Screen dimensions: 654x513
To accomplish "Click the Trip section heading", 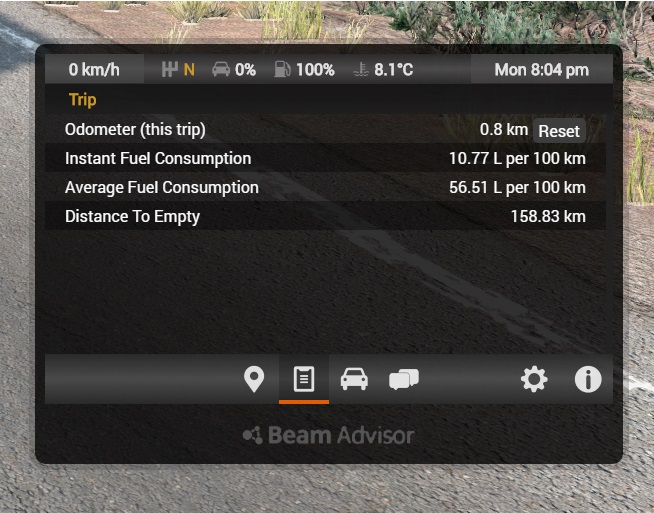I will pos(82,100).
